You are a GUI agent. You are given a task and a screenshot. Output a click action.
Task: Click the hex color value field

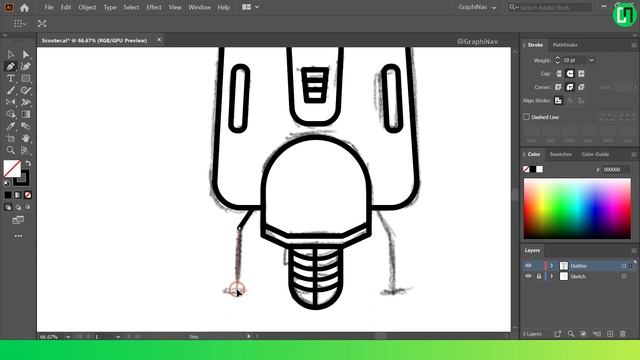click(616, 169)
